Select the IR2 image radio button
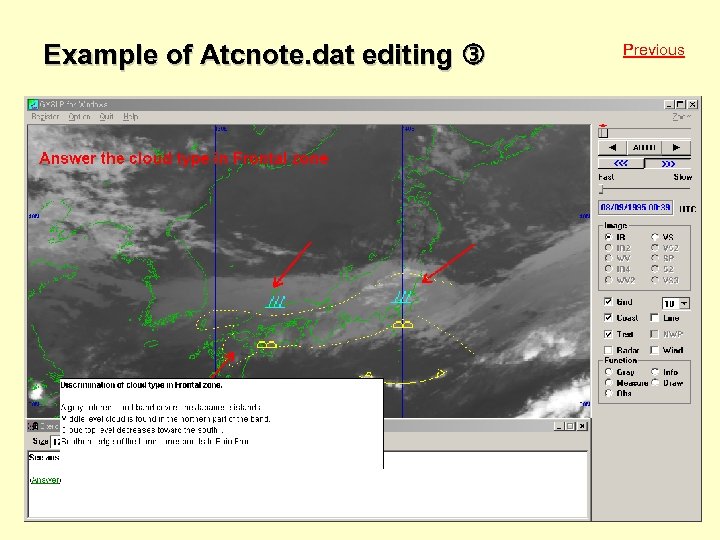The image size is (720, 540). pos(609,248)
